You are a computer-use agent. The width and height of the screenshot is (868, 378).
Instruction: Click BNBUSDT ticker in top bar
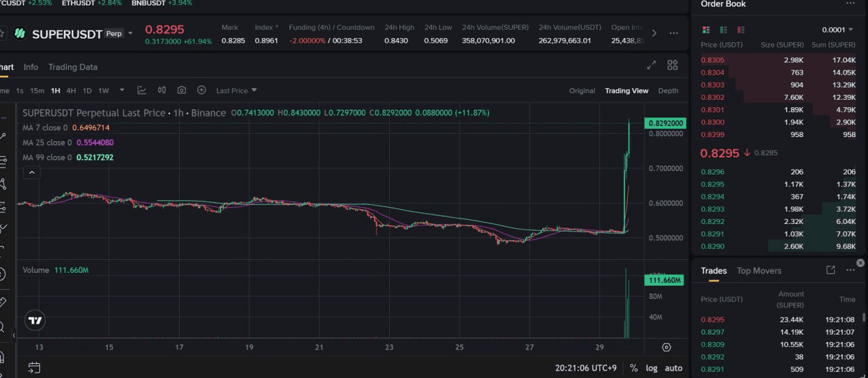[x=161, y=3]
